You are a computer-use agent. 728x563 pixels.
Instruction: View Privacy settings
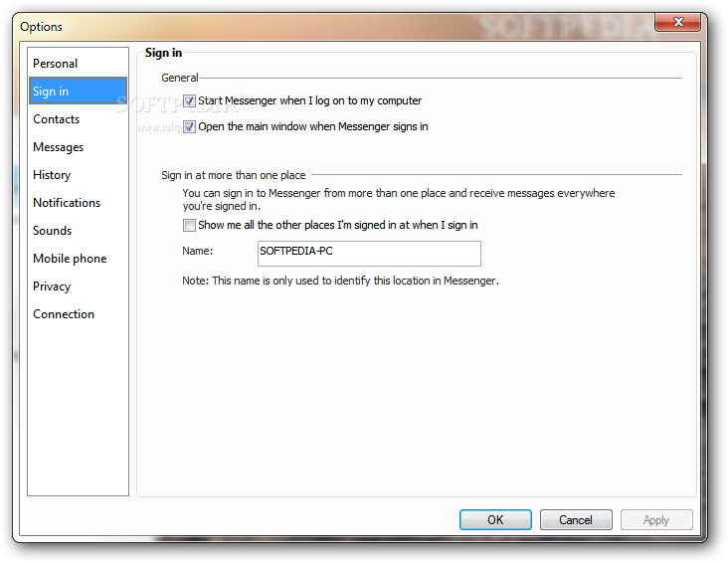[x=78, y=286]
